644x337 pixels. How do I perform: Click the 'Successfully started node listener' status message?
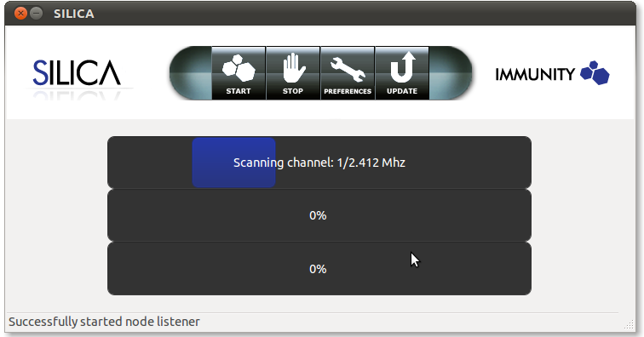coord(104,322)
